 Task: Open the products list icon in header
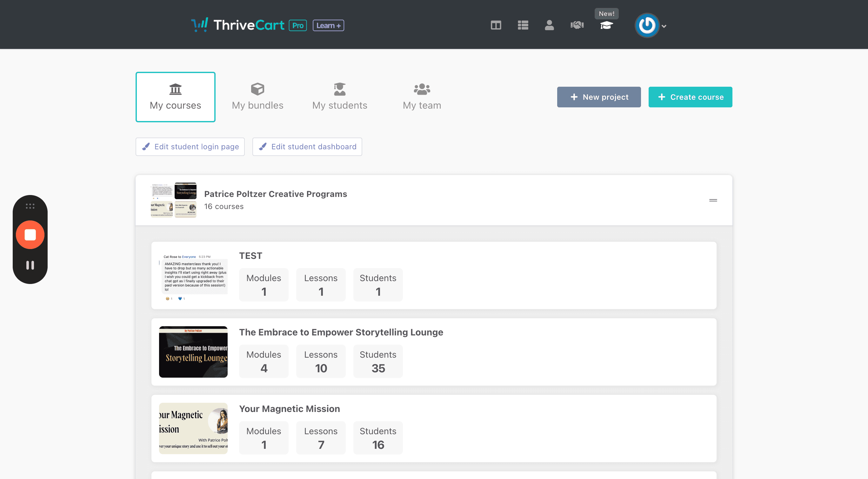(x=523, y=25)
